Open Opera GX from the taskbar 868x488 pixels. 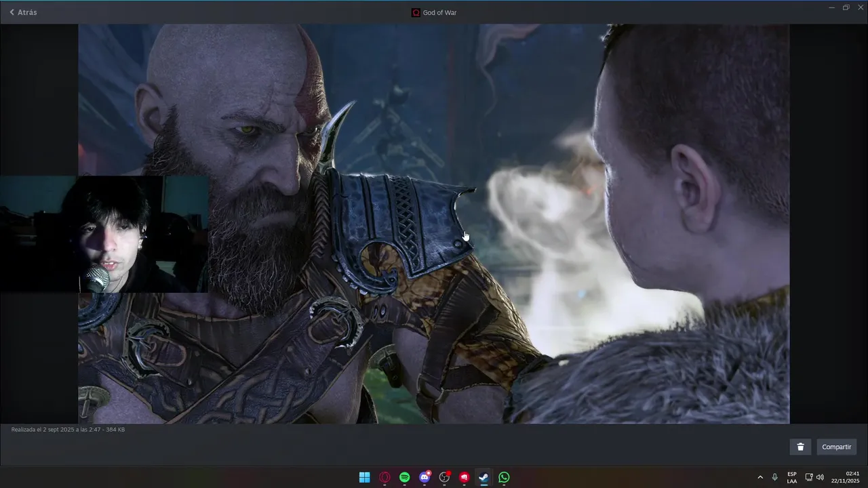(x=384, y=477)
